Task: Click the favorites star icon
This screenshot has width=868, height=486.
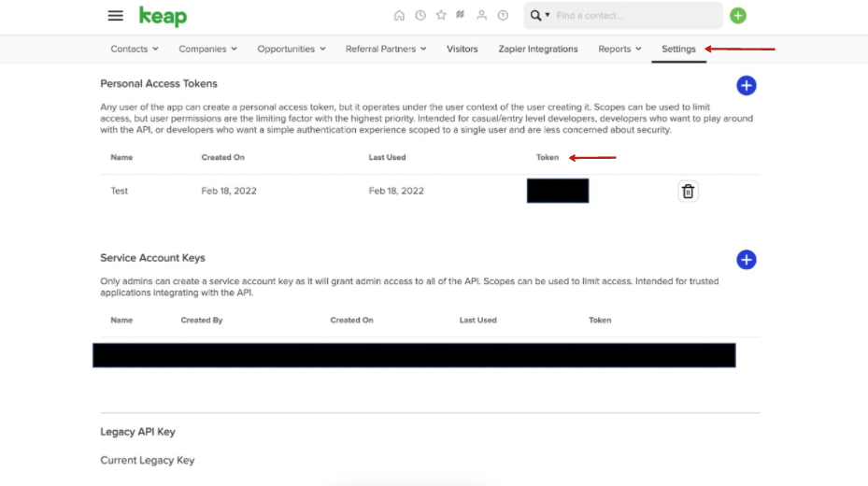Action: (441, 16)
